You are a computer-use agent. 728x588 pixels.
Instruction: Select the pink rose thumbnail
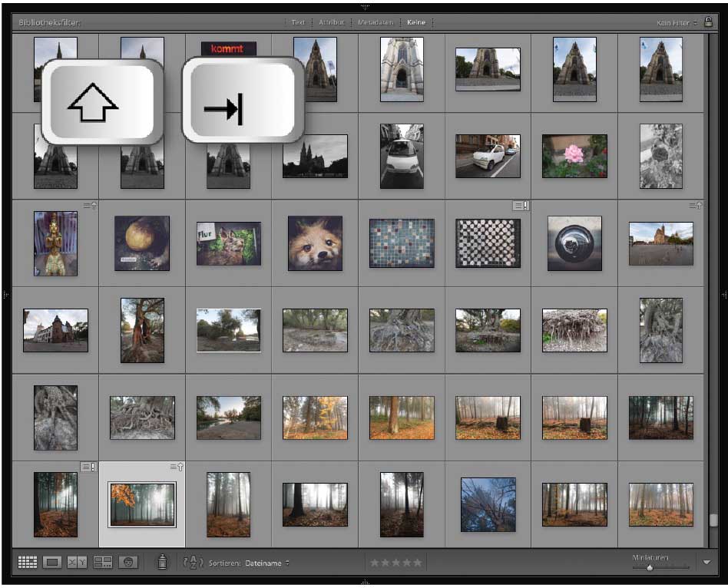(x=574, y=156)
